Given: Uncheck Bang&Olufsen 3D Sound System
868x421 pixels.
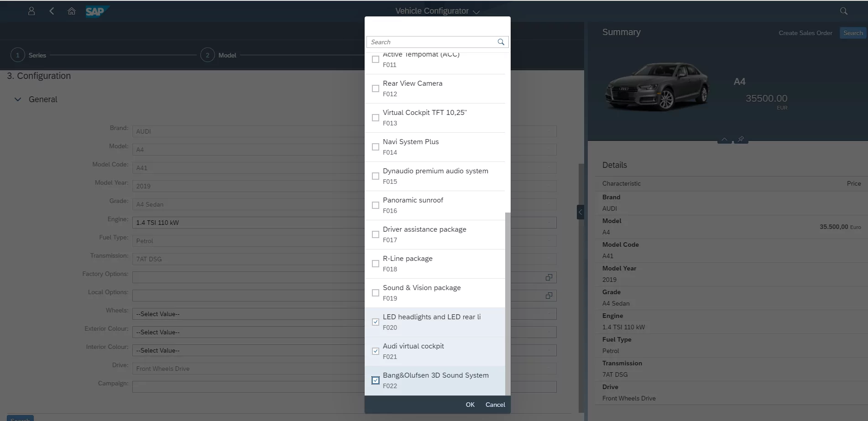Looking at the screenshot, I should pos(376,380).
